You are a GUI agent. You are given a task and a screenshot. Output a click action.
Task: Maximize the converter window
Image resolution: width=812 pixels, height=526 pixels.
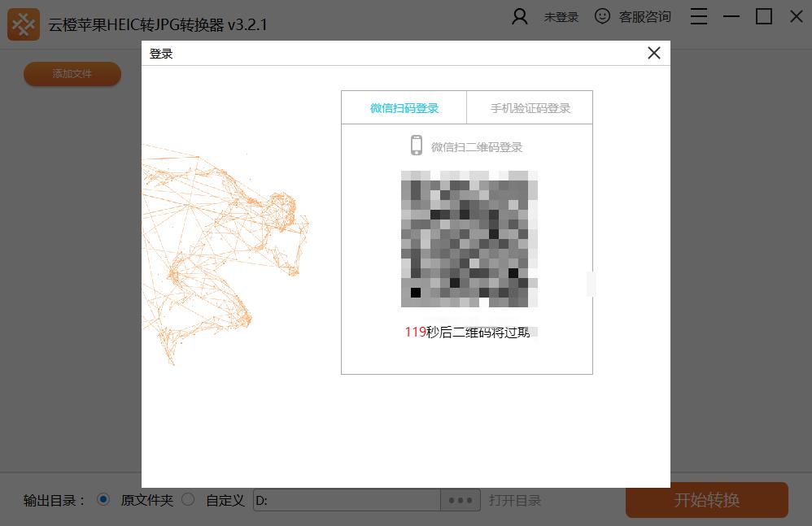764,16
